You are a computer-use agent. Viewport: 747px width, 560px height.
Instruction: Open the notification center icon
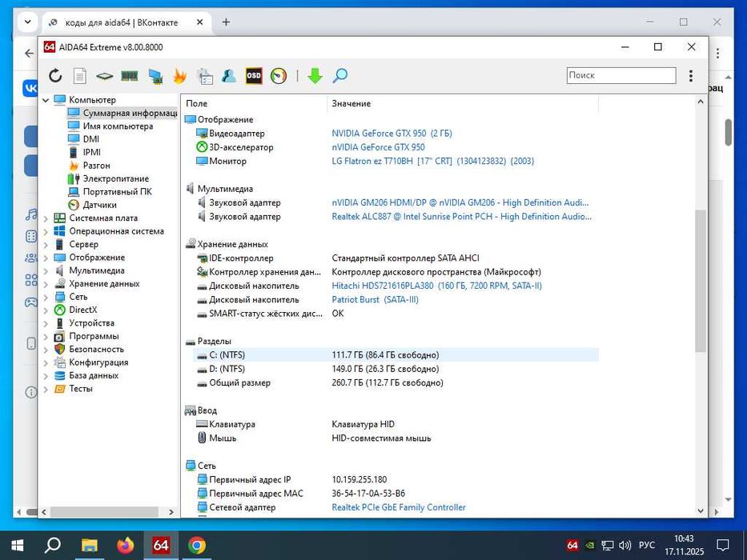tap(723, 546)
